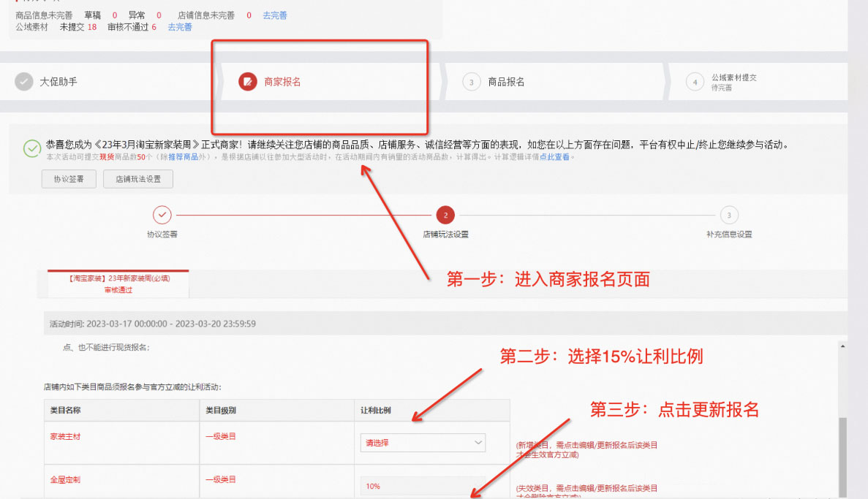Image resolution: width=868 pixels, height=499 pixels.
Task: Click the 补充信息设置 step 3 circle
Action: tap(729, 216)
